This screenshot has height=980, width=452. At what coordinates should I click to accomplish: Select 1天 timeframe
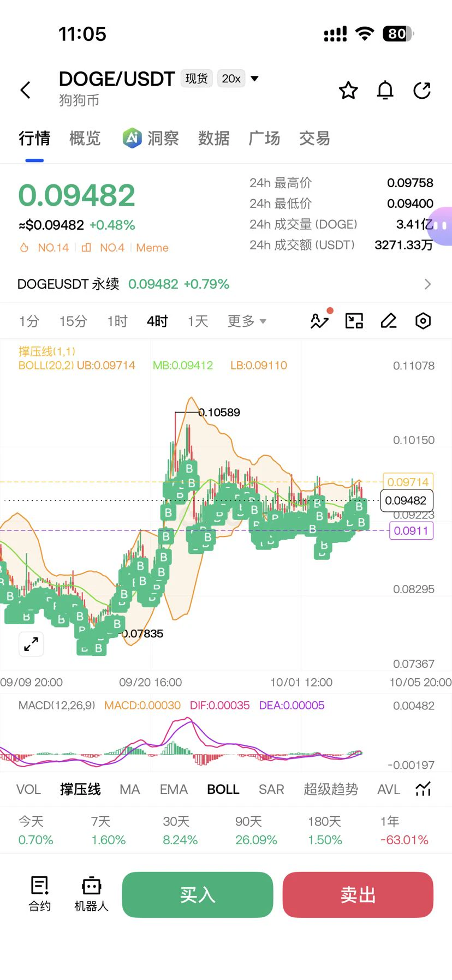pos(198,321)
